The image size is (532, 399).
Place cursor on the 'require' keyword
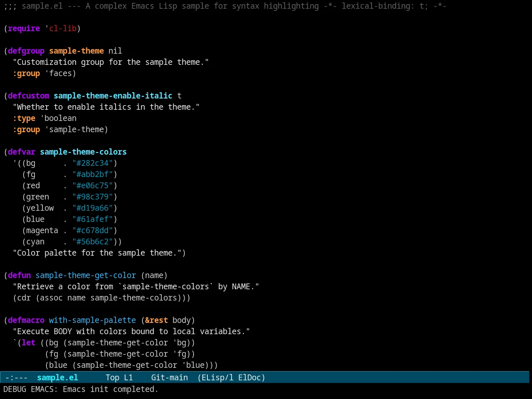[x=24, y=28]
